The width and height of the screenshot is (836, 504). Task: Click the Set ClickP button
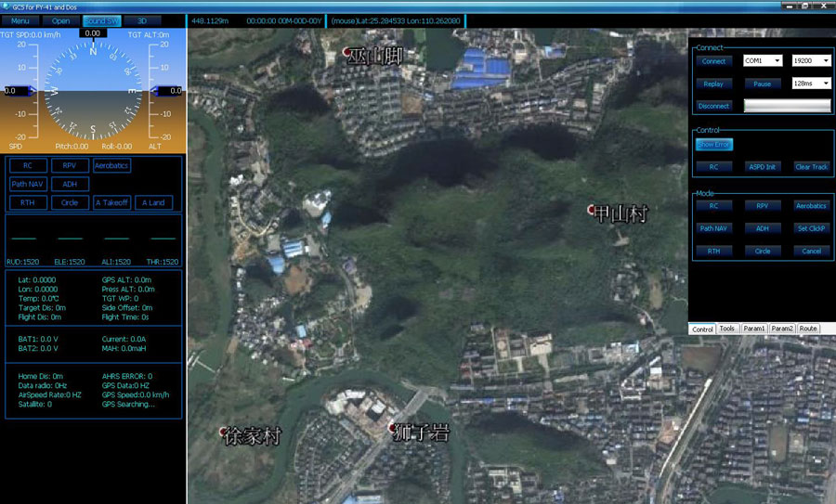pyautogui.click(x=811, y=228)
